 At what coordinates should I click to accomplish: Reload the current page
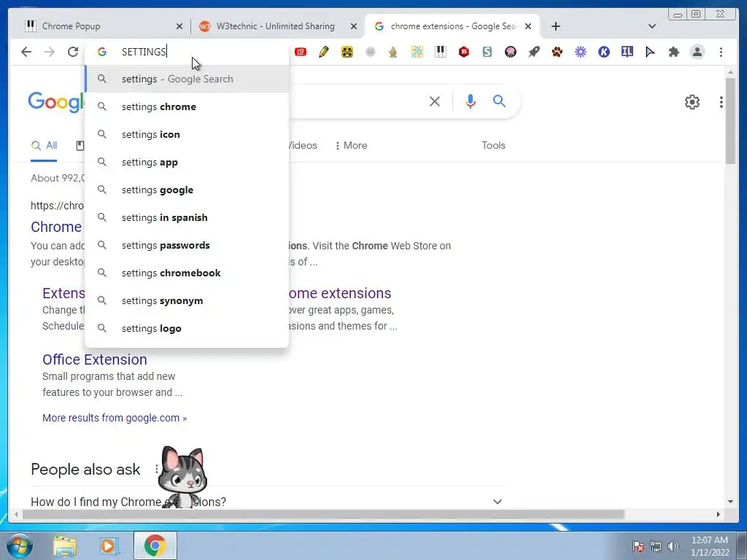(x=73, y=52)
